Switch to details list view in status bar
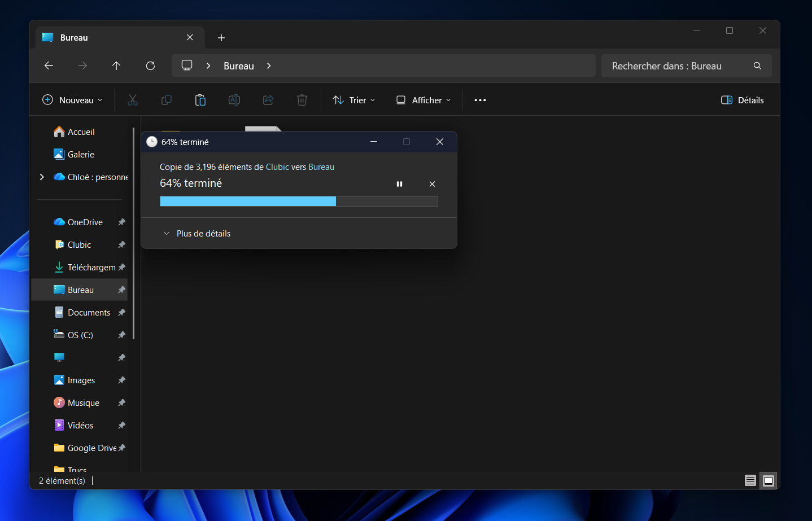The height and width of the screenshot is (521, 812). pos(750,480)
